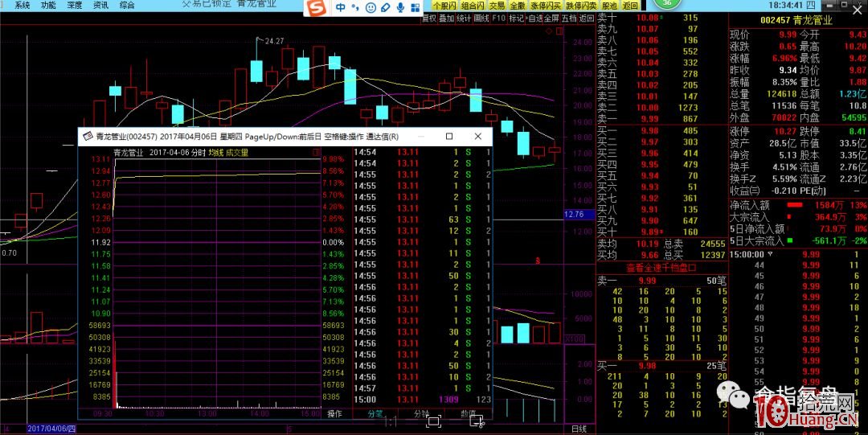Open the 系统 menu
Viewport: 868px width, 435px height.
point(23,5)
